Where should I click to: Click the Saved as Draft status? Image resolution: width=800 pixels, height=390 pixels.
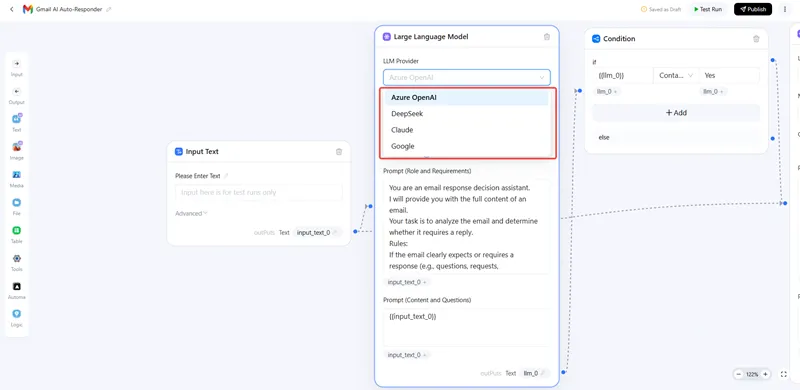coord(661,9)
